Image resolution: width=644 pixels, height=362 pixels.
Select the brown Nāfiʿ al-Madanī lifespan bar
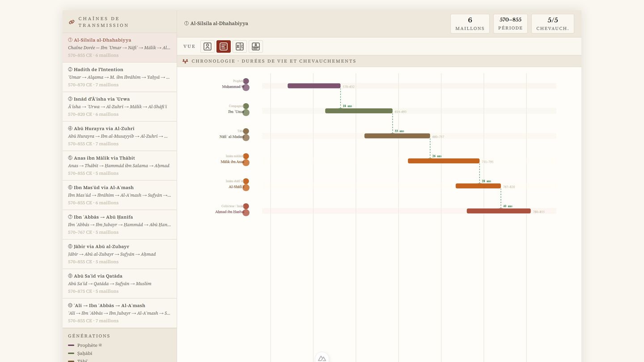397,136
